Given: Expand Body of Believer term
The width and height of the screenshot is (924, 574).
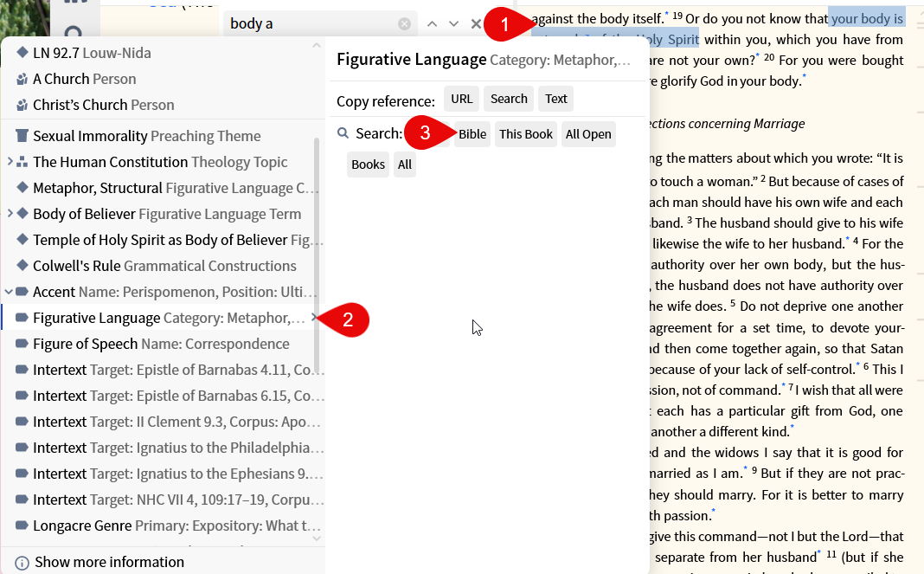Looking at the screenshot, I should (10, 213).
